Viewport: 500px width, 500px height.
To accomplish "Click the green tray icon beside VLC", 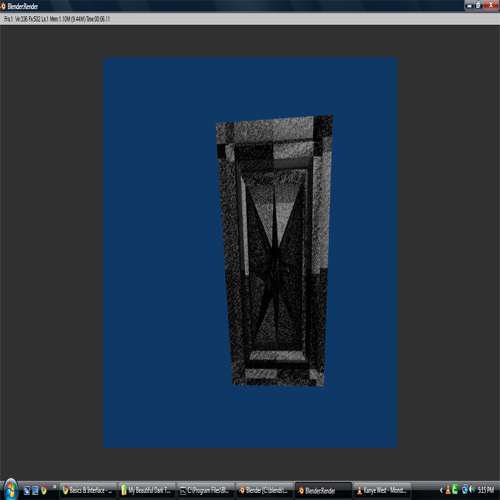I will pyautogui.click(x=455, y=489).
